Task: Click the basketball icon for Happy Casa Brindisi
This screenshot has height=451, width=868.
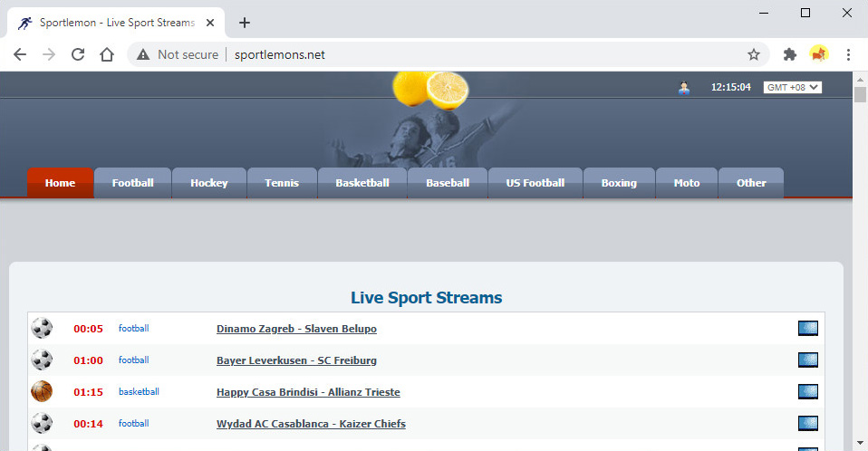Action: click(42, 391)
